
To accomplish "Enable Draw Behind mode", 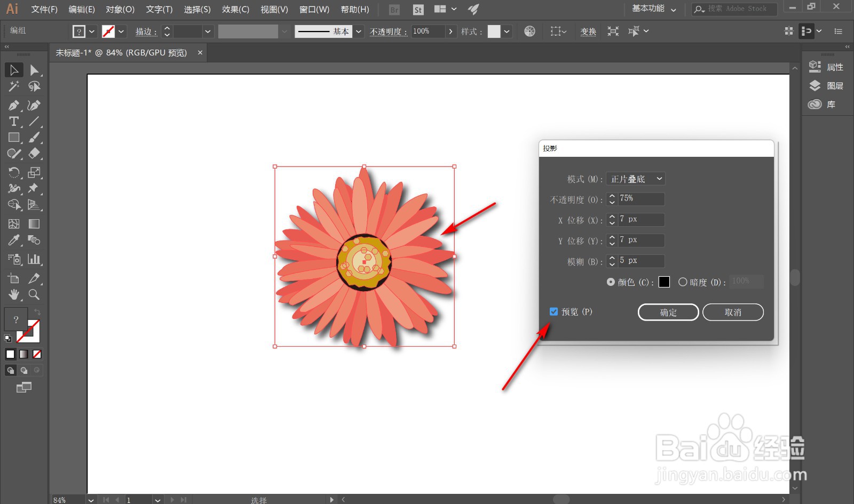I will point(23,370).
